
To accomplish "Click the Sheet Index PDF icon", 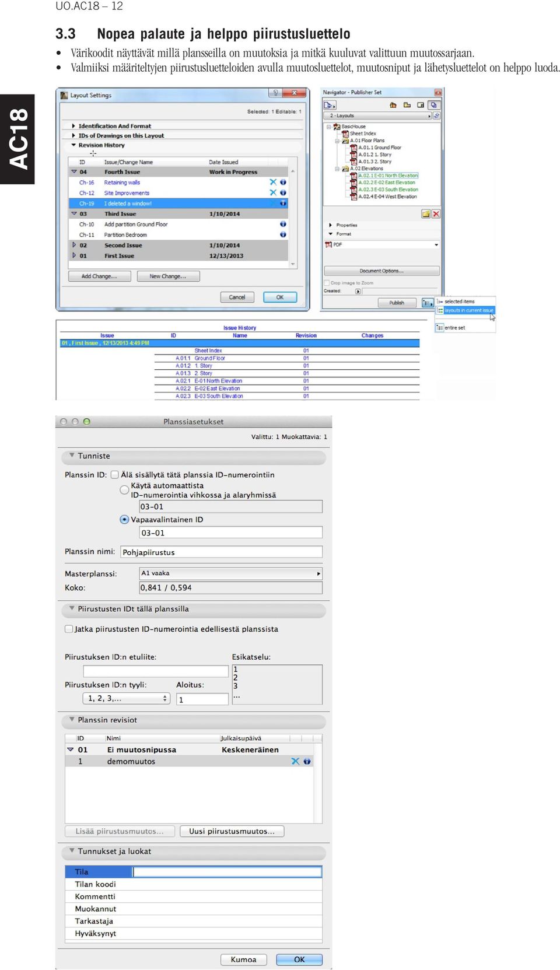I will [x=345, y=134].
